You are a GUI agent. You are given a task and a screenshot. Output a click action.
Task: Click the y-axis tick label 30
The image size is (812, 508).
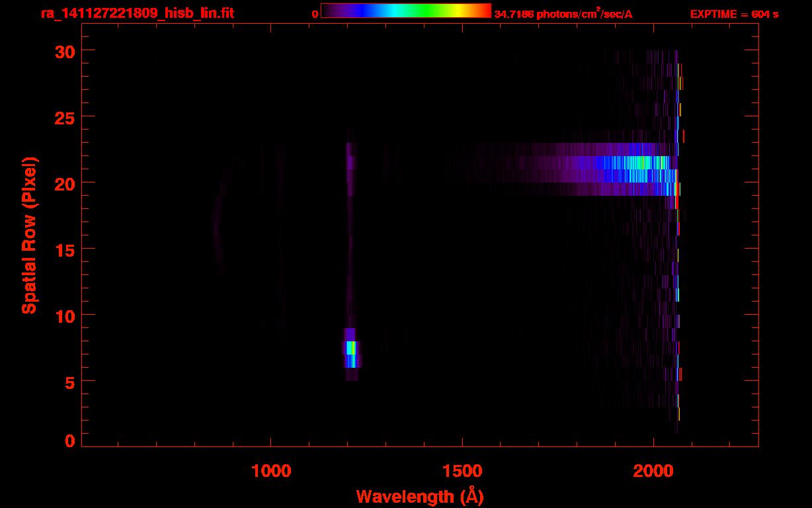pyautogui.click(x=64, y=51)
